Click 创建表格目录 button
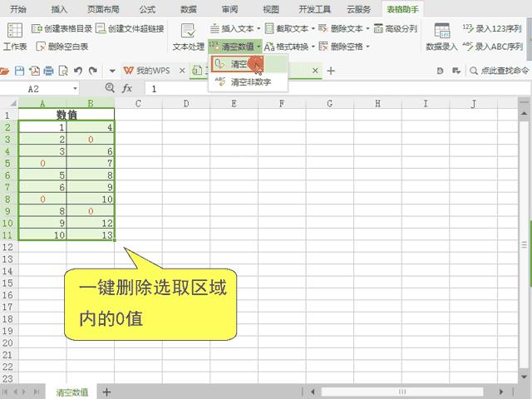The width and height of the screenshot is (532, 399). coord(62,28)
